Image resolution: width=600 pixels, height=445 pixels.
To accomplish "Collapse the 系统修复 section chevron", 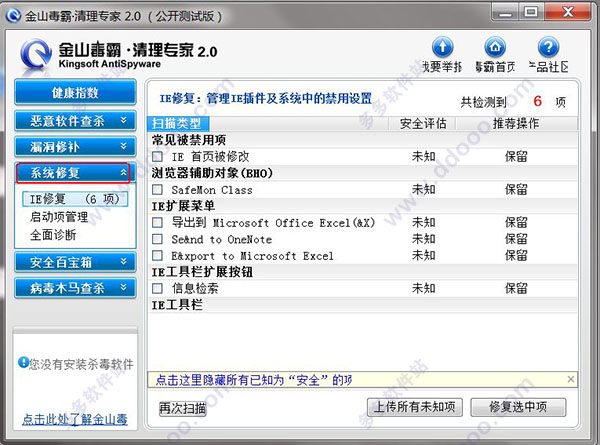I will point(123,173).
